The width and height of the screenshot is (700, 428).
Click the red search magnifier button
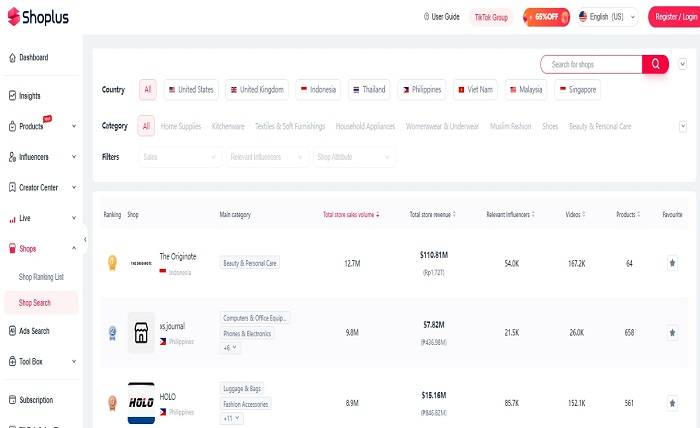tap(655, 64)
